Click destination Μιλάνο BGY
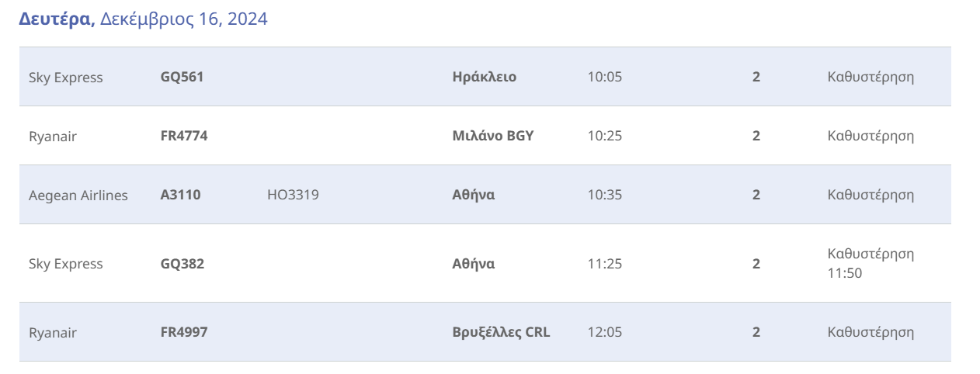 pyautogui.click(x=492, y=136)
